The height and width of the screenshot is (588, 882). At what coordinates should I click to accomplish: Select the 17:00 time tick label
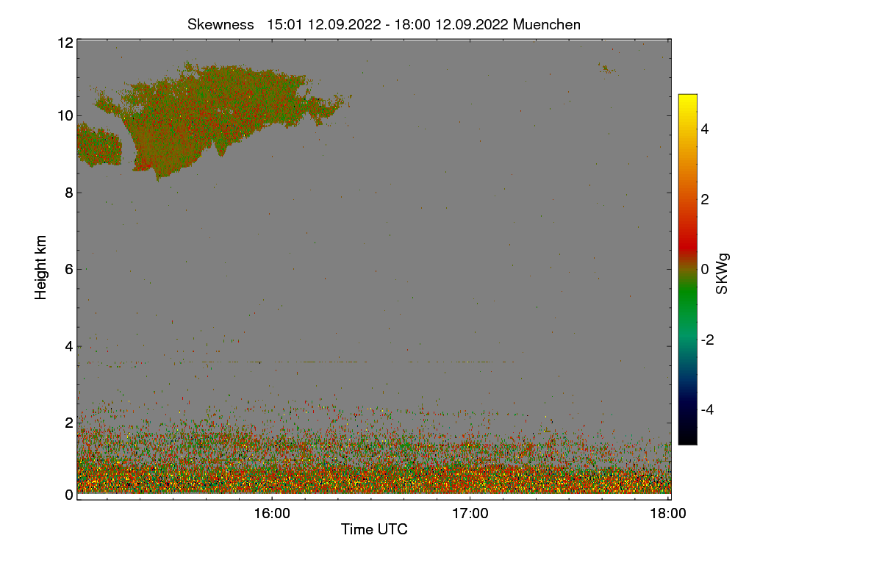point(470,514)
